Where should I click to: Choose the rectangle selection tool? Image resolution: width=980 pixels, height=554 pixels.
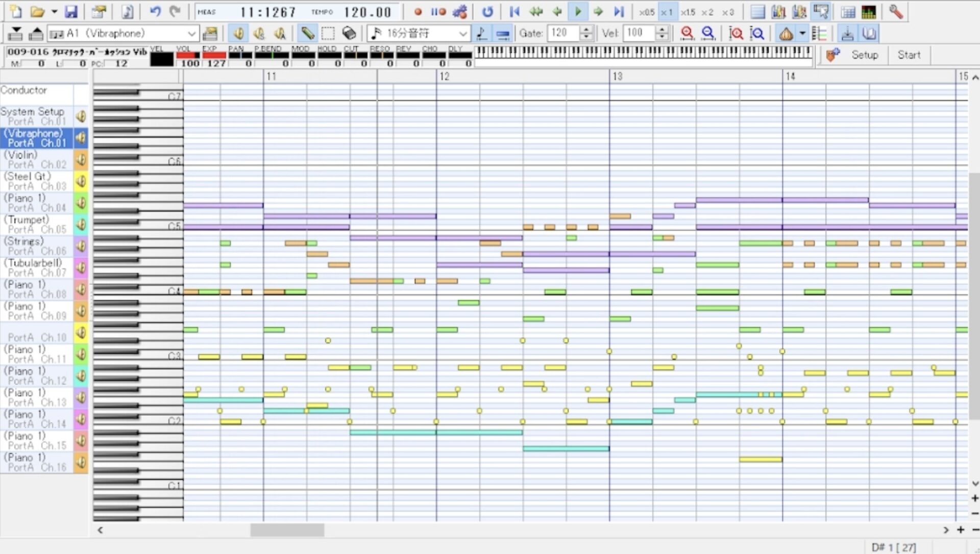pyautogui.click(x=328, y=34)
